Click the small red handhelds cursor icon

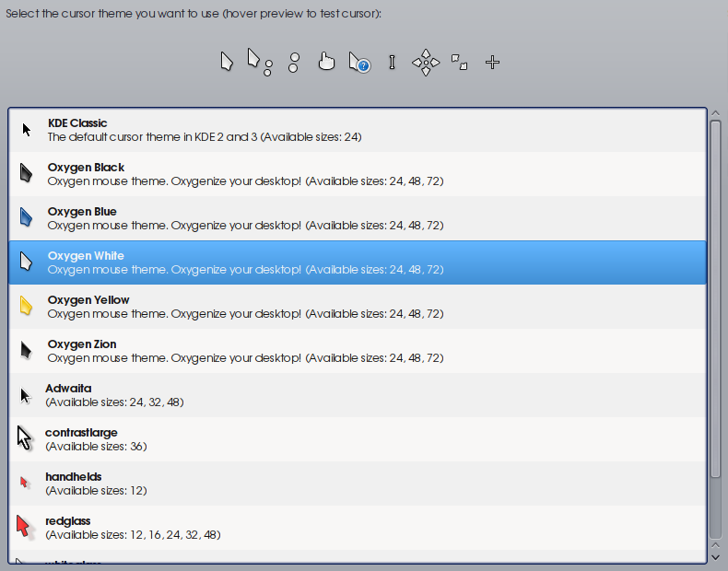(25, 483)
